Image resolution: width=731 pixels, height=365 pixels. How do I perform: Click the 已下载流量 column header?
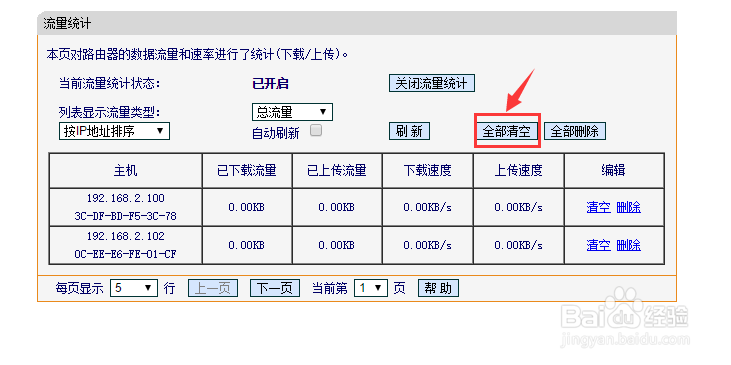(x=247, y=170)
